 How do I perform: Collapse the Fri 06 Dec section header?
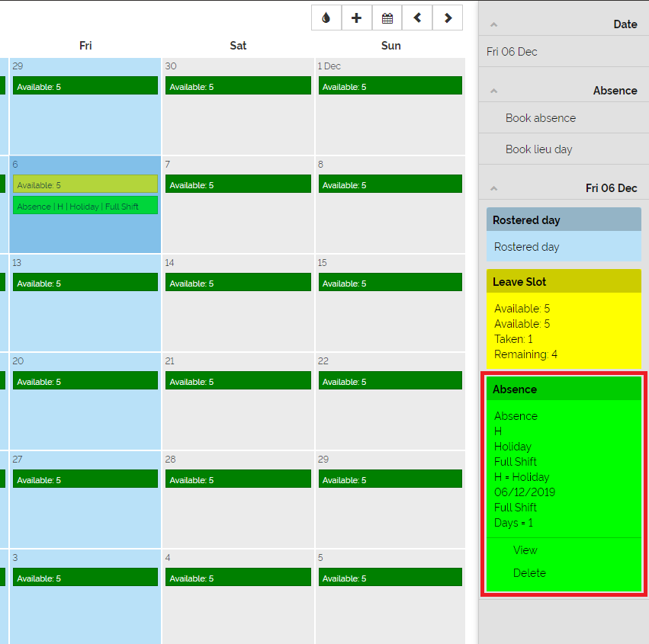[564, 188]
